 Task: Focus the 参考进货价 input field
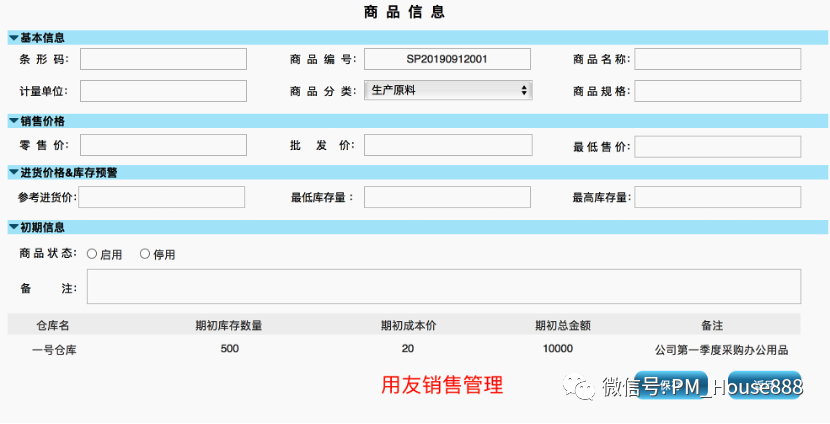162,197
